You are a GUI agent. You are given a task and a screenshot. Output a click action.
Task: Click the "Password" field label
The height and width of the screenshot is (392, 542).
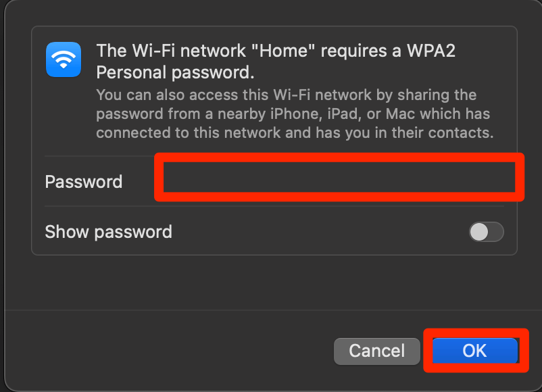coord(84,182)
